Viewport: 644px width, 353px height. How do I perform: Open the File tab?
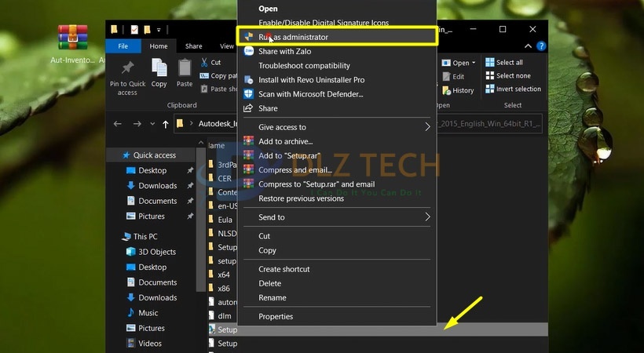pyautogui.click(x=123, y=46)
